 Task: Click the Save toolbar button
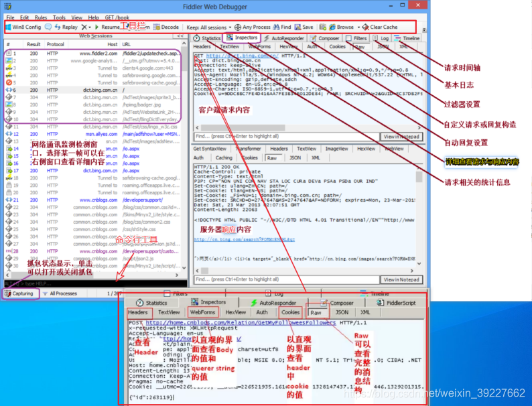click(304, 27)
